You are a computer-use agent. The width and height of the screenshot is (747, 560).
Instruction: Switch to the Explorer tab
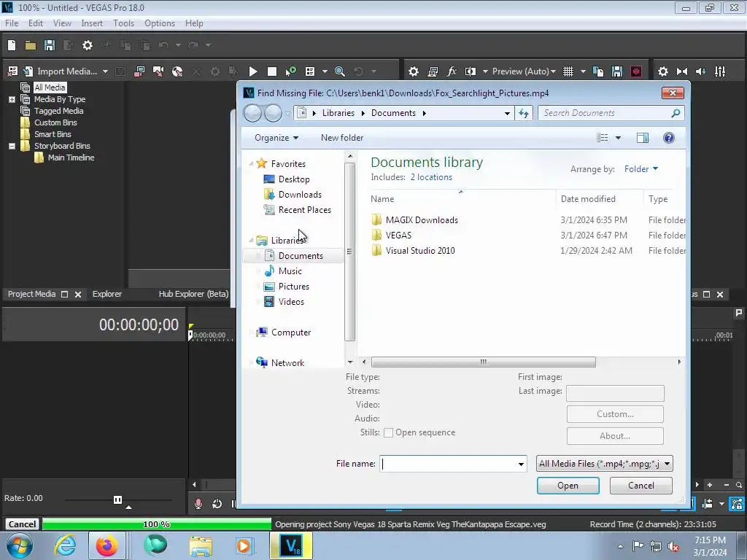point(107,295)
